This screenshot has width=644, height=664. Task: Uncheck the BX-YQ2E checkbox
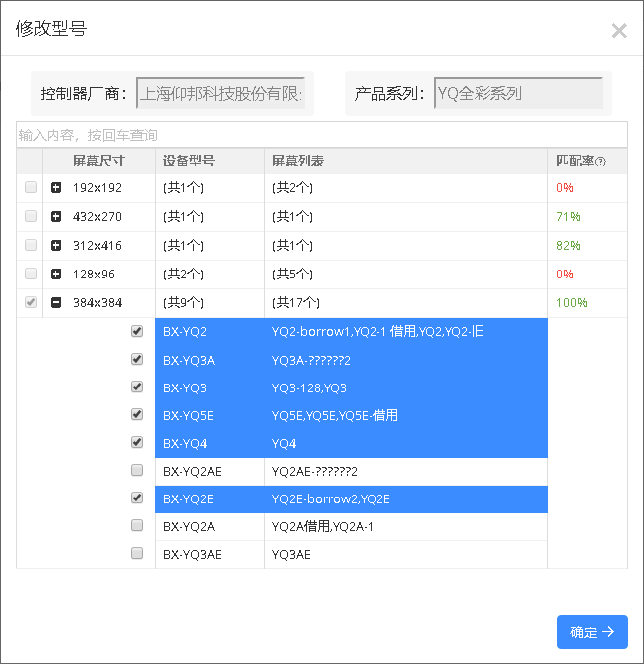click(137, 498)
